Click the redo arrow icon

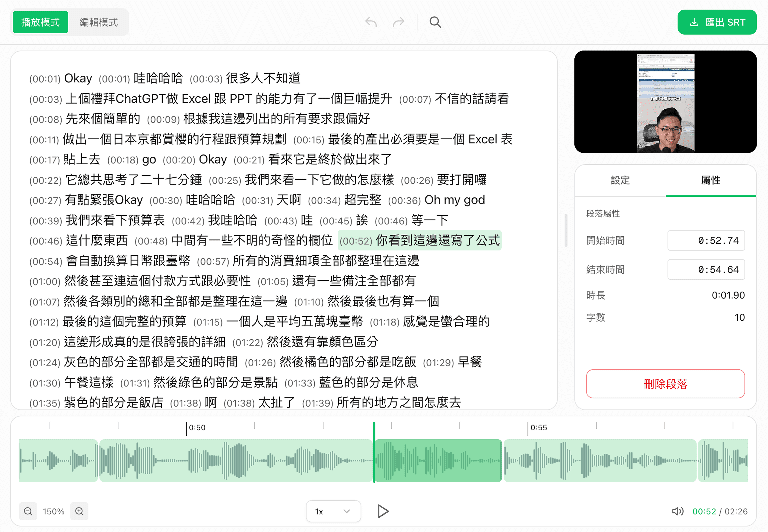(x=398, y=22)
